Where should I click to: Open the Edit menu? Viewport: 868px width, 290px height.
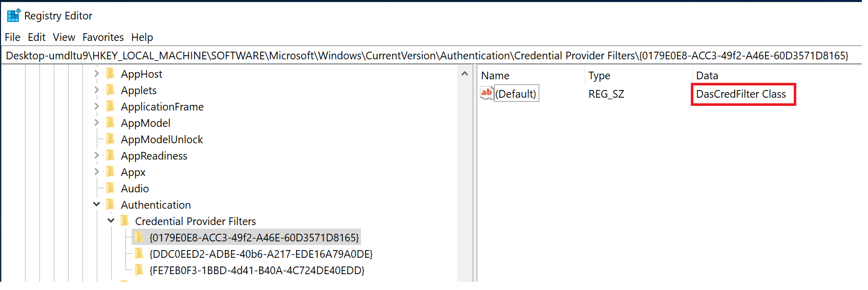(x=36, y=37)
